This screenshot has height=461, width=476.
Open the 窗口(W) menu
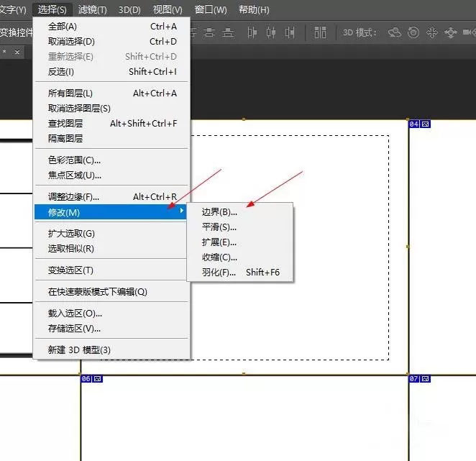pos(211,10)
